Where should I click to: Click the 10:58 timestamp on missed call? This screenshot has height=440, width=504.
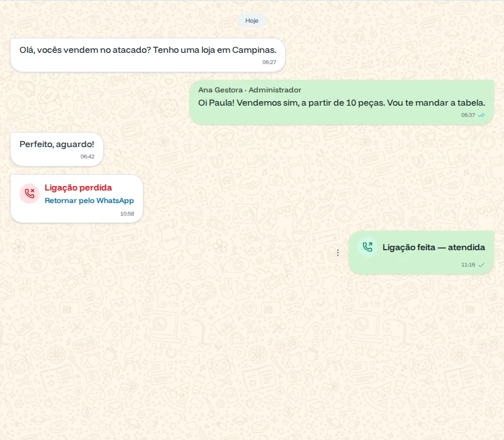pos(127,214)
